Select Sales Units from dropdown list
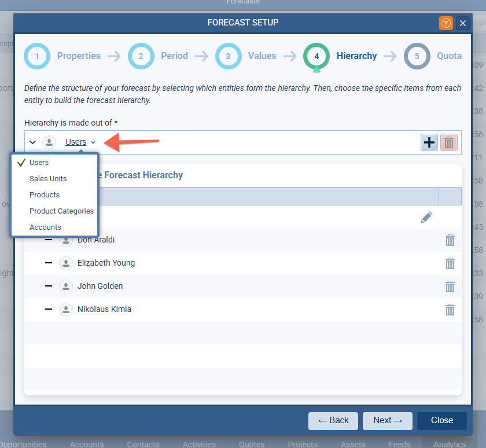Screen dimensions: 486x448 [x=48, y=179]
